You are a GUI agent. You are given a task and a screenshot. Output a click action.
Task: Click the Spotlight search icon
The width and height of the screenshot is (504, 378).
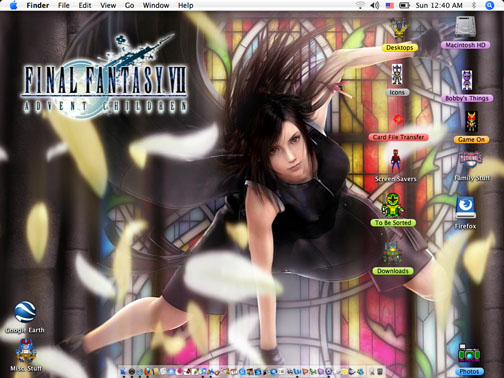pos(489,5)
